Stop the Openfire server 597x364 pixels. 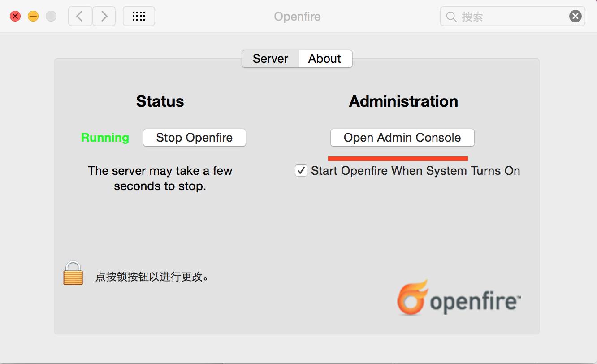195,138
